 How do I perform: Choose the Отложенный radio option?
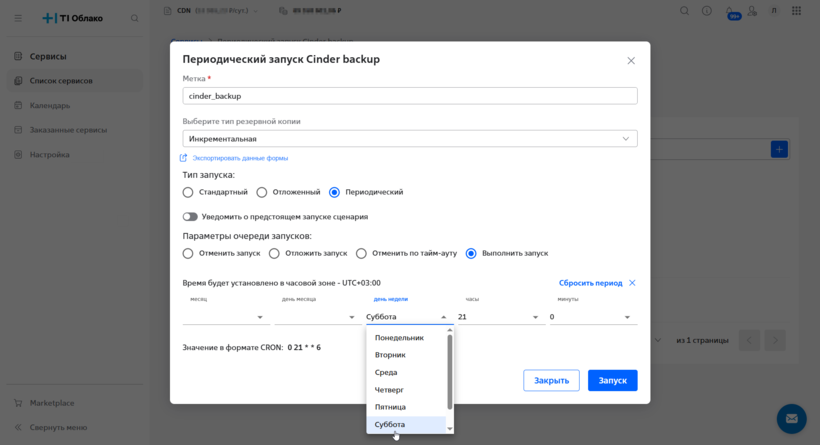coord(262,192)
